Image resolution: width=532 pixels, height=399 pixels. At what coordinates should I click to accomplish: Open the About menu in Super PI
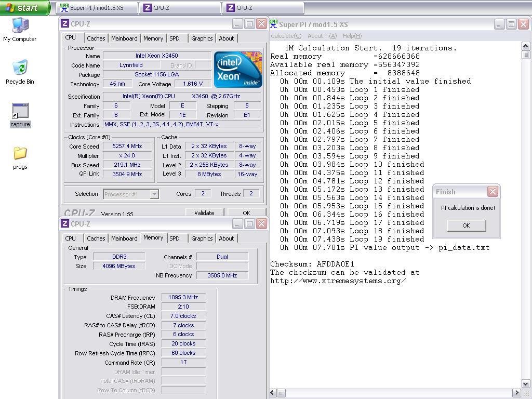[322, 36]
